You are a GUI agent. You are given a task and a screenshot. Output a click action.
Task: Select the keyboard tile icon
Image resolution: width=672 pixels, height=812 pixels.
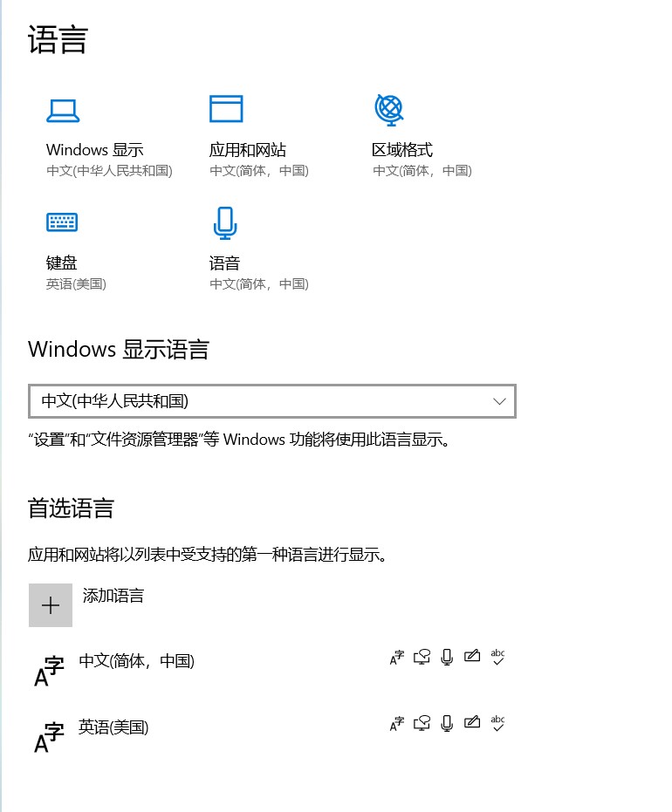coord(62,222)
